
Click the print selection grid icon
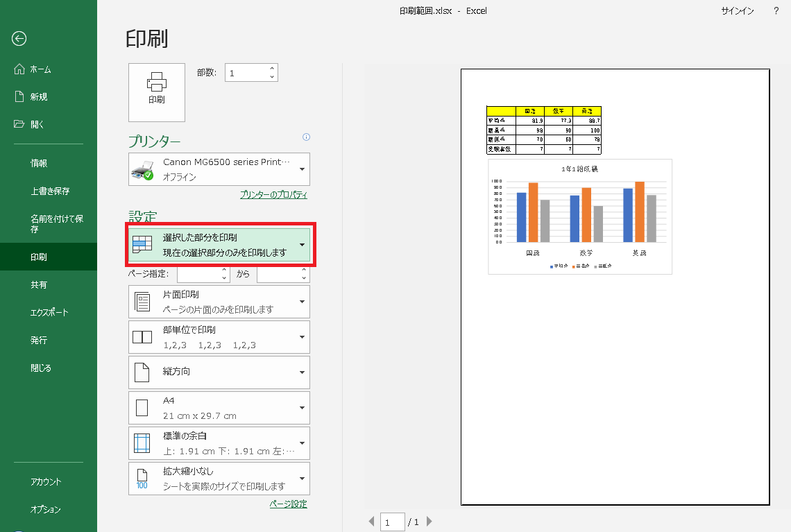click(x=142, y=244)
